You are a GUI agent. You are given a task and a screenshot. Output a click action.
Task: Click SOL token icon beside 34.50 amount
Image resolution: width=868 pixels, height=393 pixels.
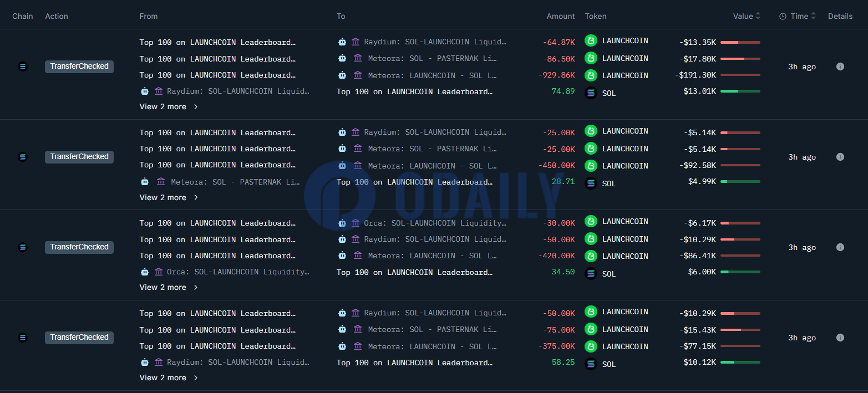click(591, 274)
